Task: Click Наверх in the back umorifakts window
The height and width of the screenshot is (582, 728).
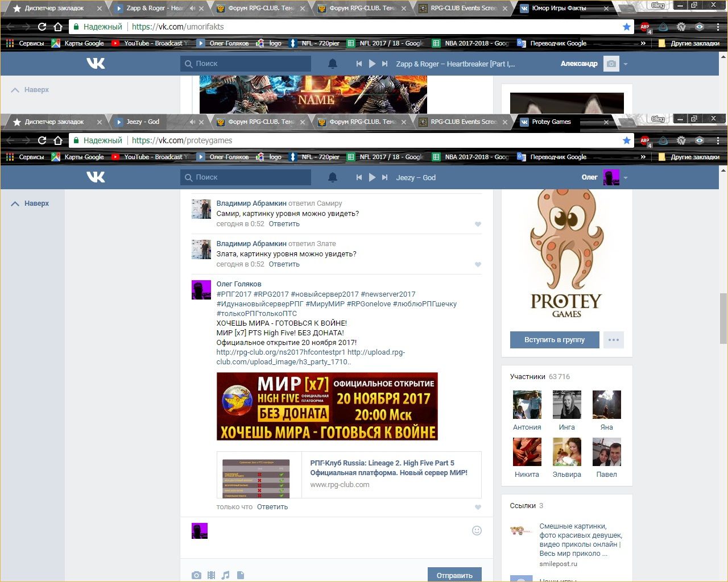Action: pyautogui.click(x=30, y=90)
